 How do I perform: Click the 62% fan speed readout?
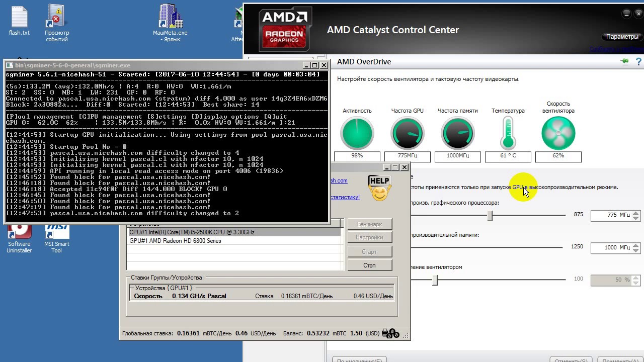pyautogui.click(x=558, y=156)
